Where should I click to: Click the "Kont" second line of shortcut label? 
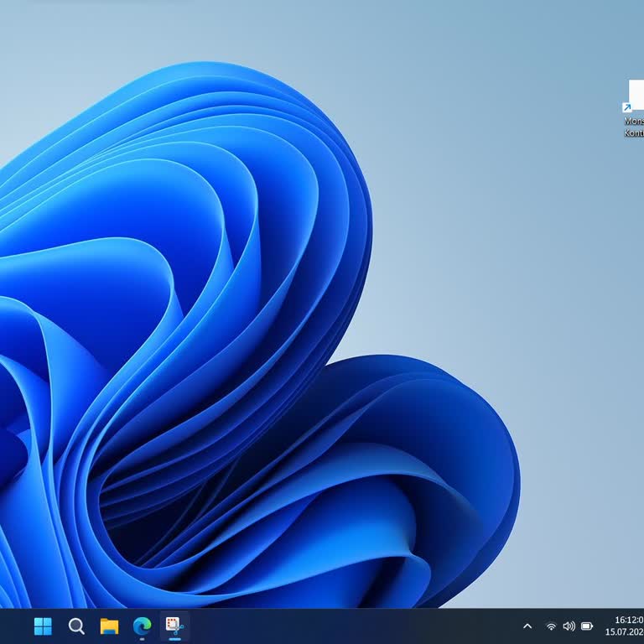coord(634,133)
